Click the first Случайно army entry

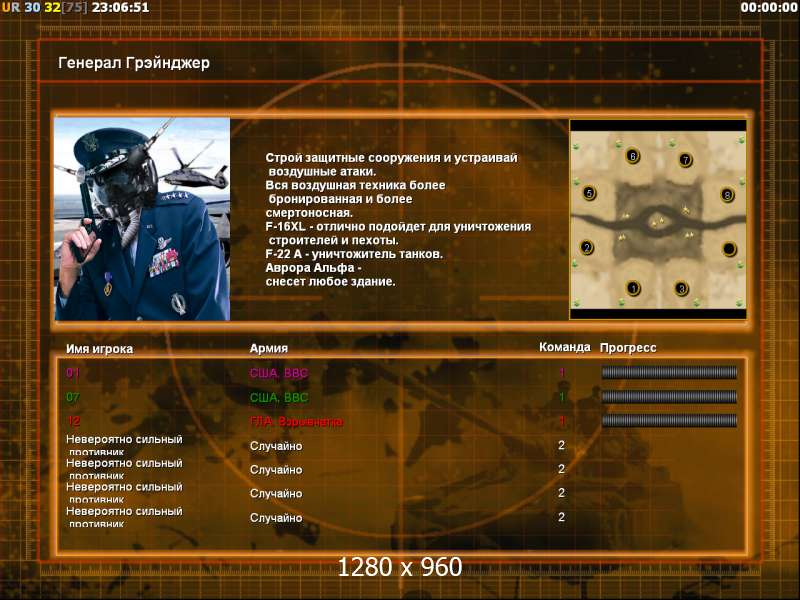click(276, 446)
